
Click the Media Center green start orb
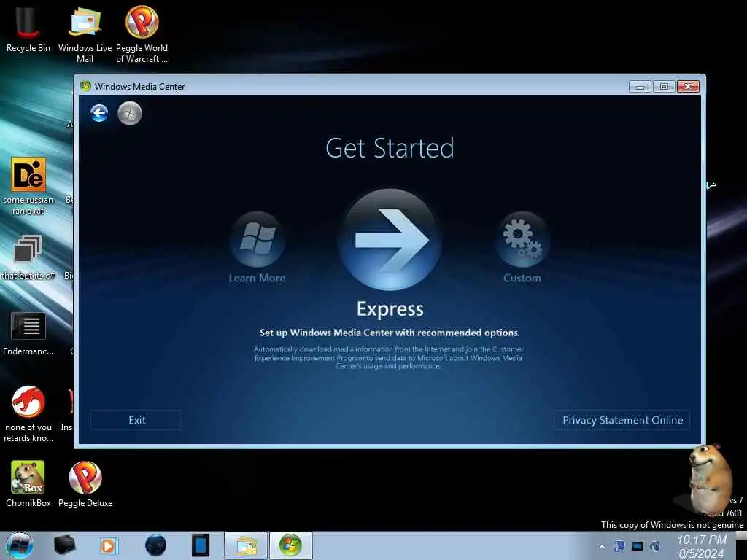click(130, 113)
